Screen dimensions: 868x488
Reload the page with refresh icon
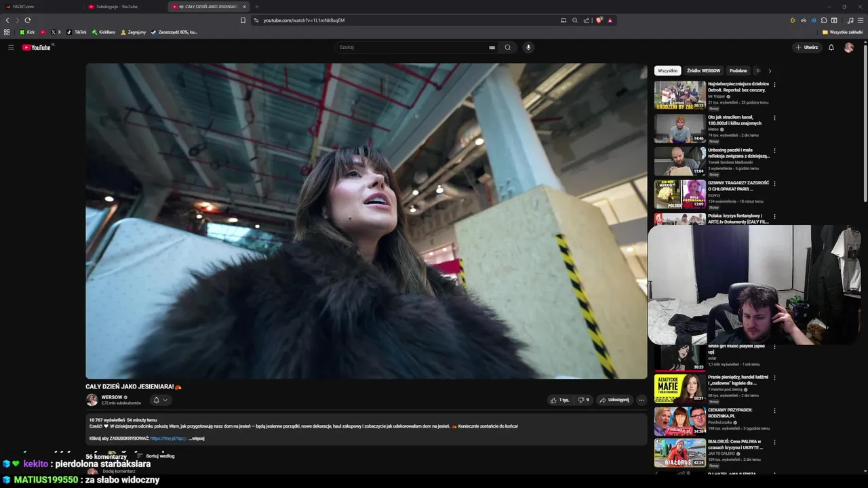28,20
